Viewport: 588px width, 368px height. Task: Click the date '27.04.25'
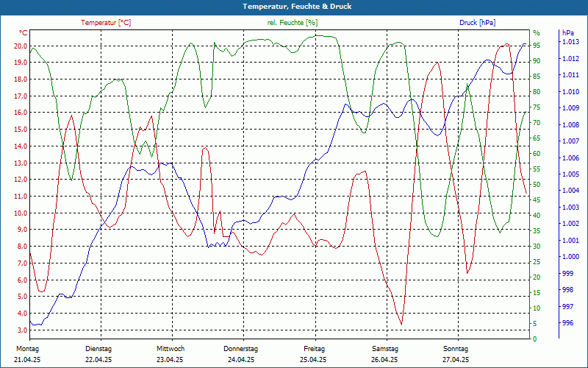(x=456, y=360)
